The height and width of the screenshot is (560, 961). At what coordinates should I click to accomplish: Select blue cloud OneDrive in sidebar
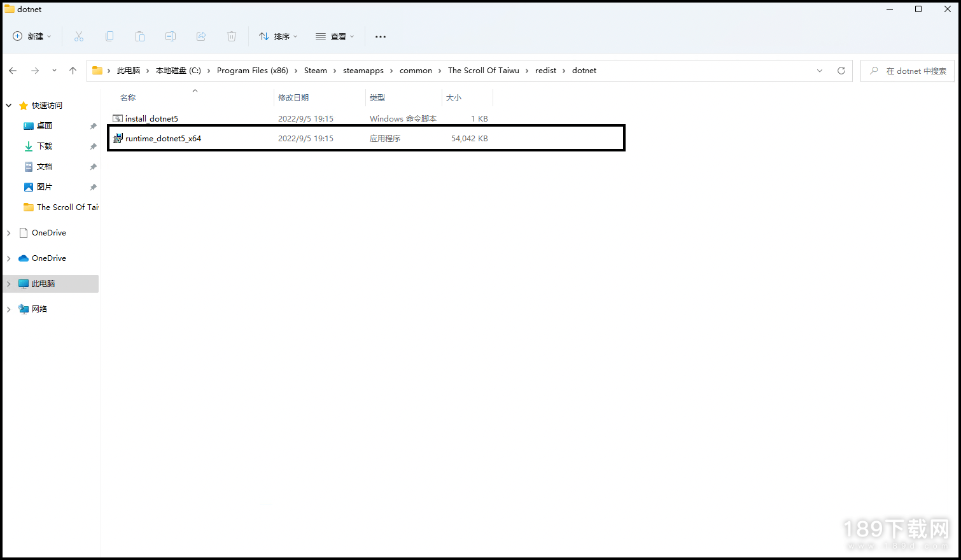[x=49, y=258]
